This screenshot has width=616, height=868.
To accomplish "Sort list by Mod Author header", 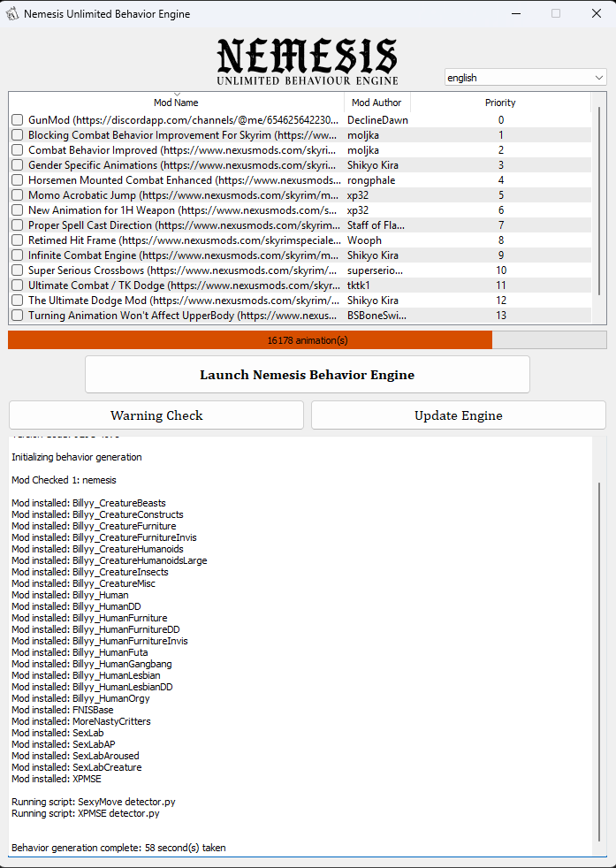I will pyautogui.click(x=376, y=103).
